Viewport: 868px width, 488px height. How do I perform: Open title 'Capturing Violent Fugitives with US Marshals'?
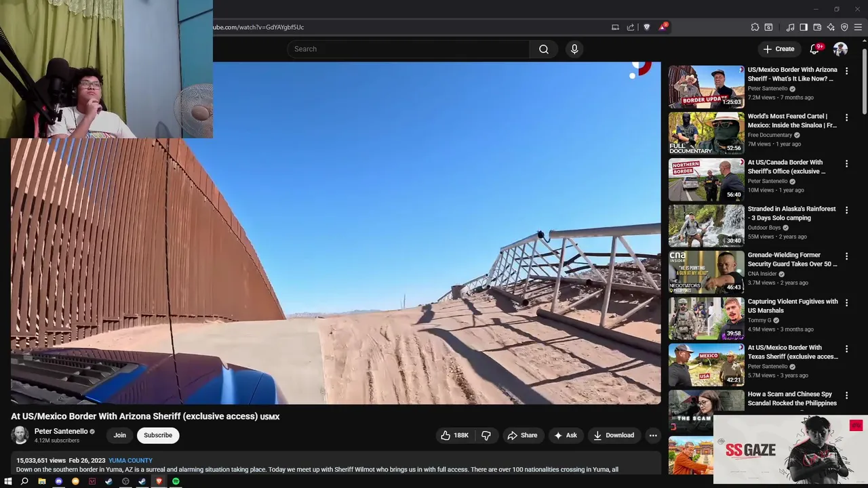[793, 306]
